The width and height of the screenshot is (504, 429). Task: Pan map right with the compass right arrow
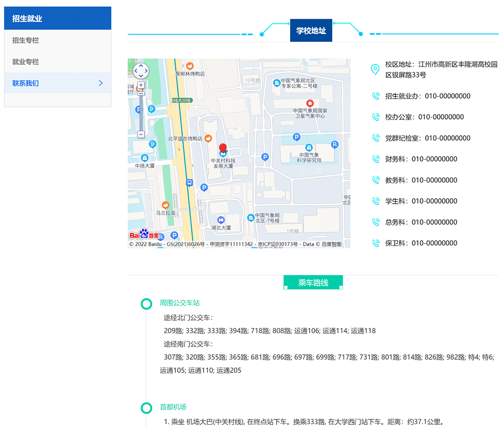click(x=146, y=71)
